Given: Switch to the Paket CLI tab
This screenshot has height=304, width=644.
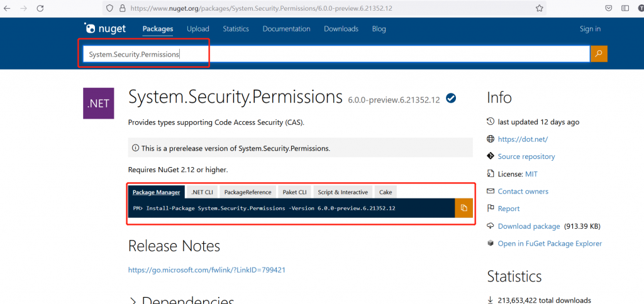Looking at the screenshot, I should click(x=294, y=192).
